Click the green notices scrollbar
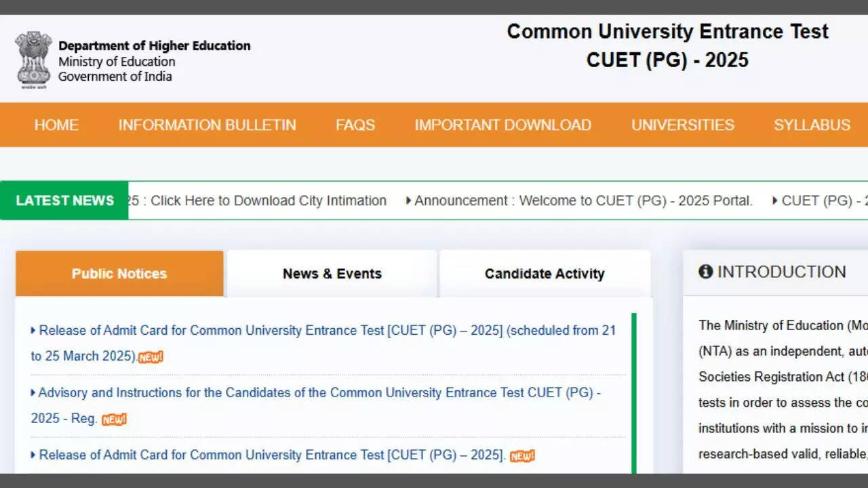 634,393
